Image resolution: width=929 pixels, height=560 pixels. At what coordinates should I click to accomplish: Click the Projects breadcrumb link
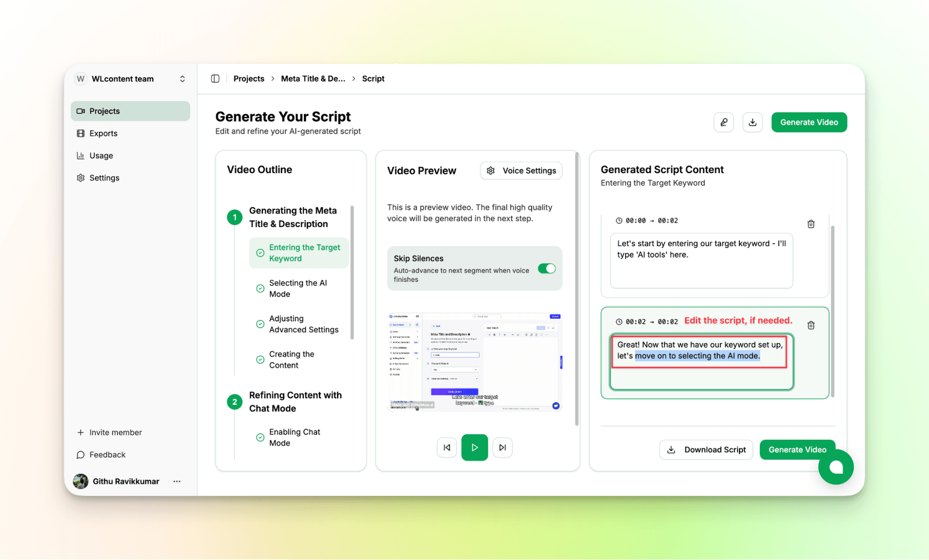tap(249, 78)
